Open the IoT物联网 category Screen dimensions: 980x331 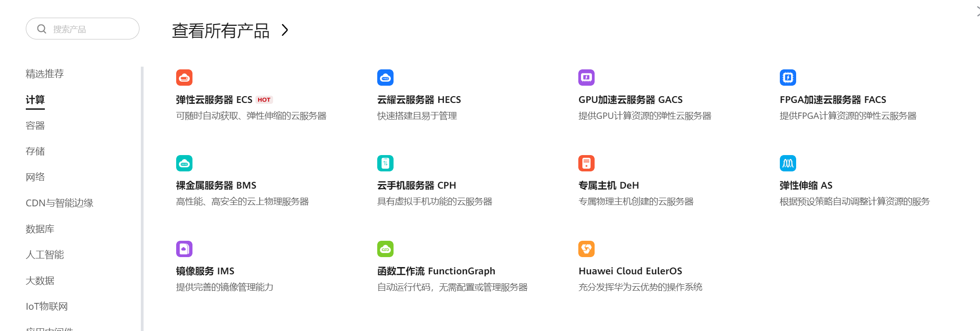click(x=47, y=307)
